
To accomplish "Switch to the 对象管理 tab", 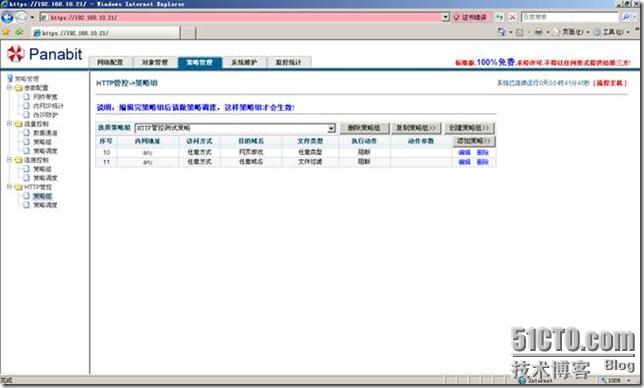I will (155, 62).
